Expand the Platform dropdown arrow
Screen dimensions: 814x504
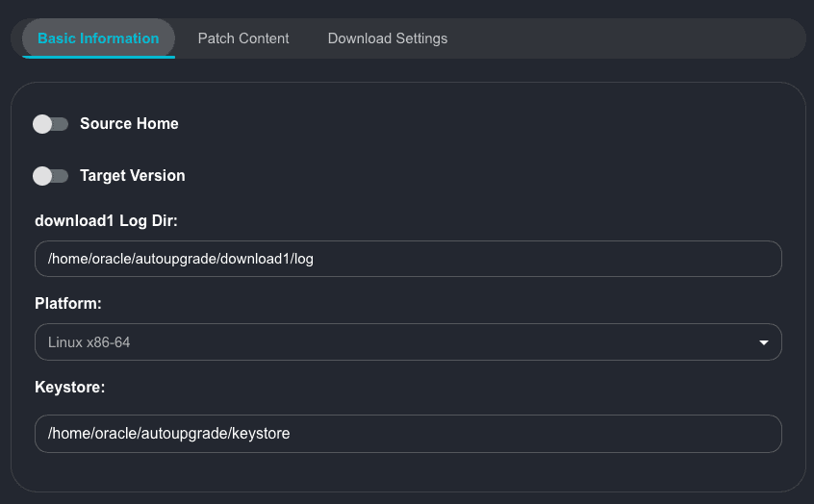[x=764, y=342]
